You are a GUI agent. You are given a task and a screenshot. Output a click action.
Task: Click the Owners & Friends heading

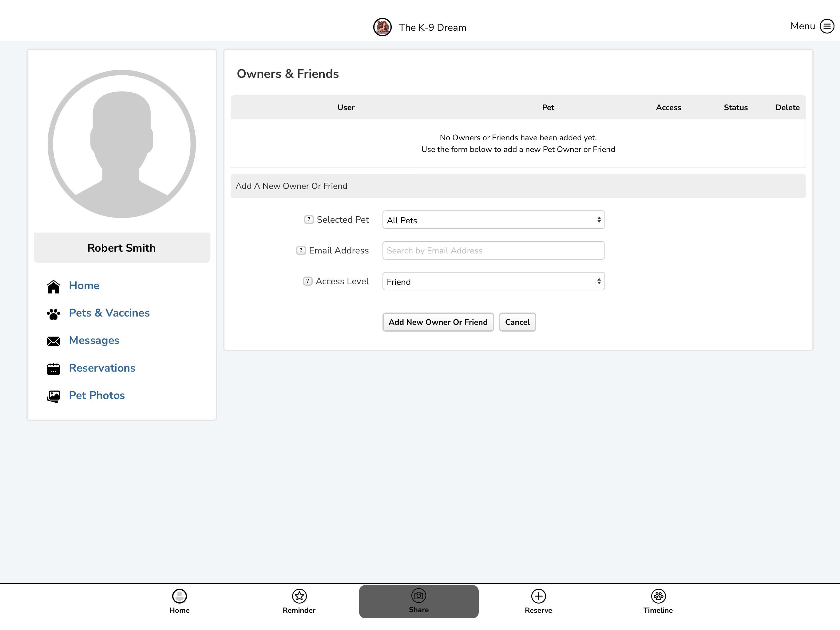click(x=287, y=74)
